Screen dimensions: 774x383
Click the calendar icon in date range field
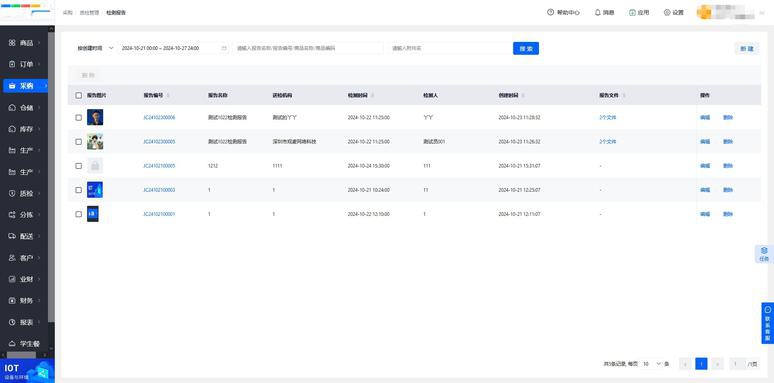(224, 48)
